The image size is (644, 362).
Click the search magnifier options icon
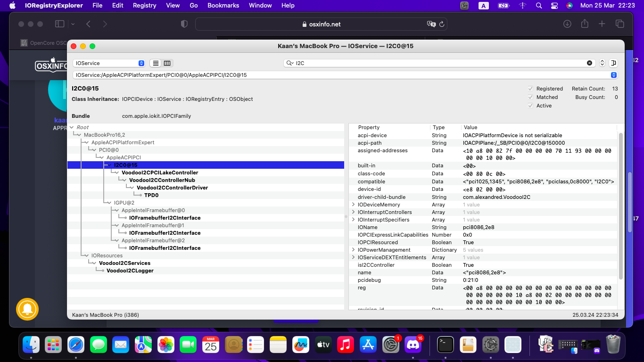[290, 63]
